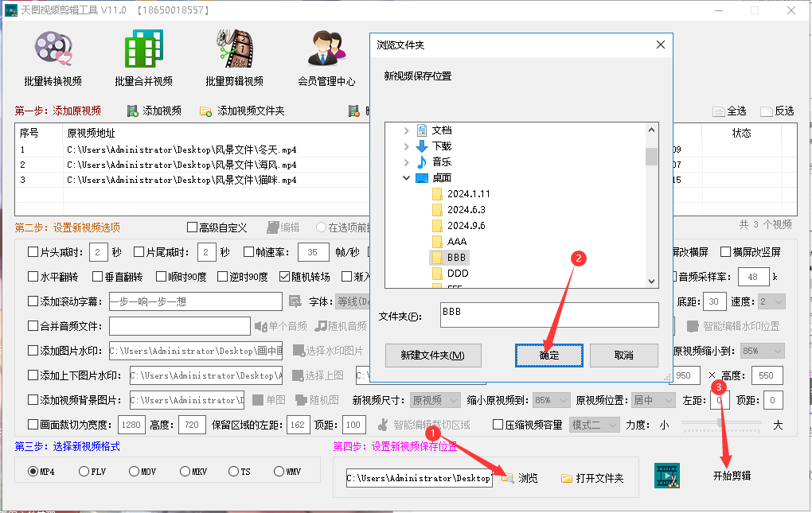Click scrolling subtitle text field
The image size is (812, 513).
pyautogui.click(x=196, y=301)
